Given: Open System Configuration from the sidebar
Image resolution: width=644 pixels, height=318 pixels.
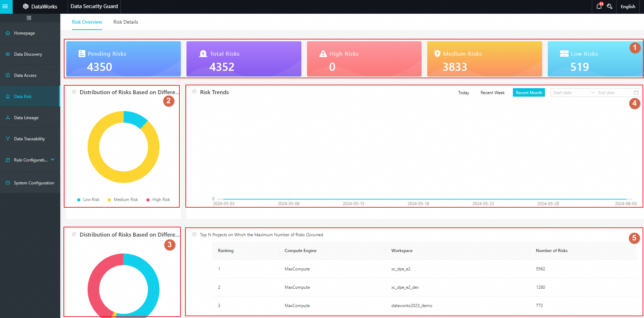Looking at the screenshot, I should [30, 183].
